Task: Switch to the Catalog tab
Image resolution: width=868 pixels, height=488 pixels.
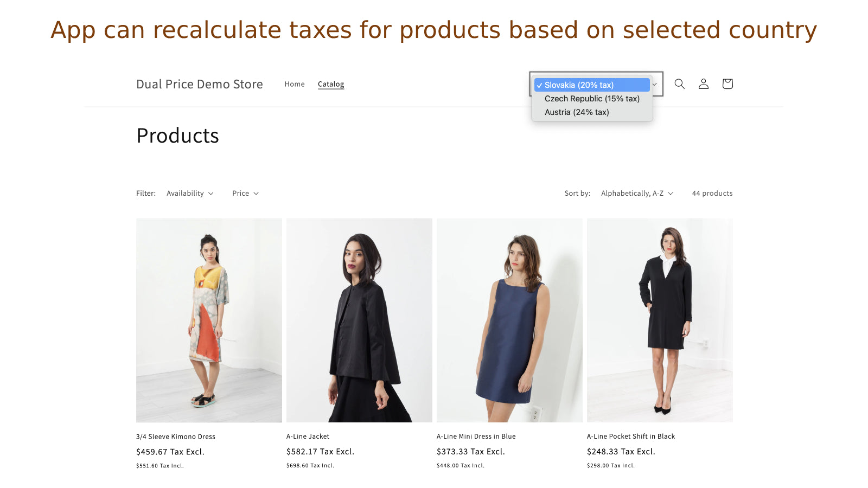Action: pyautogui.click(x=331, y=84)
